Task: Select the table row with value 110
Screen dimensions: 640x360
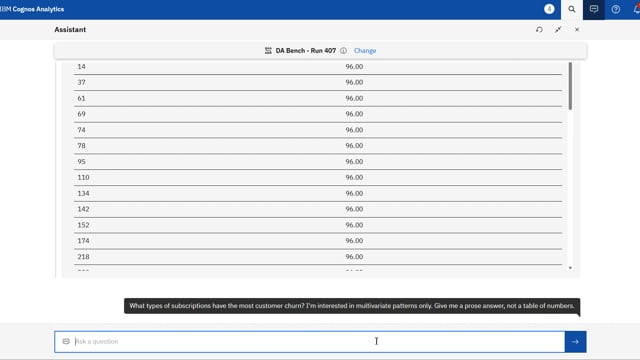Action: (318, 178)
